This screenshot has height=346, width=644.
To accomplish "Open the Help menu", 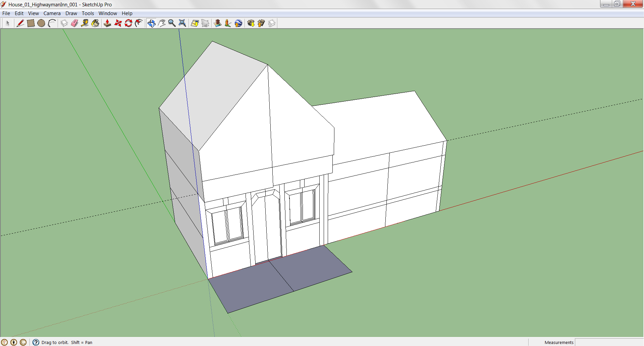I will pyautogui.click(x=127, y=13).
